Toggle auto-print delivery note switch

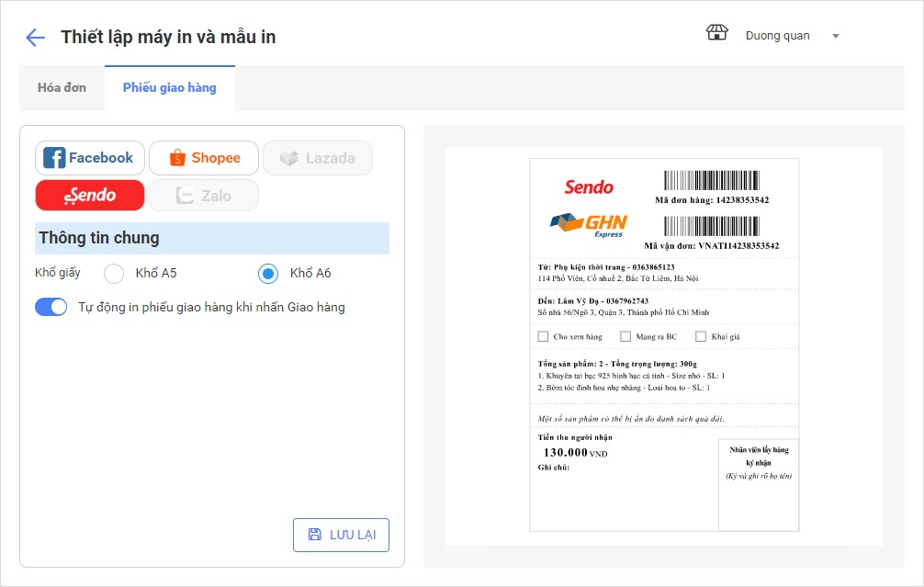click(51, 307)
